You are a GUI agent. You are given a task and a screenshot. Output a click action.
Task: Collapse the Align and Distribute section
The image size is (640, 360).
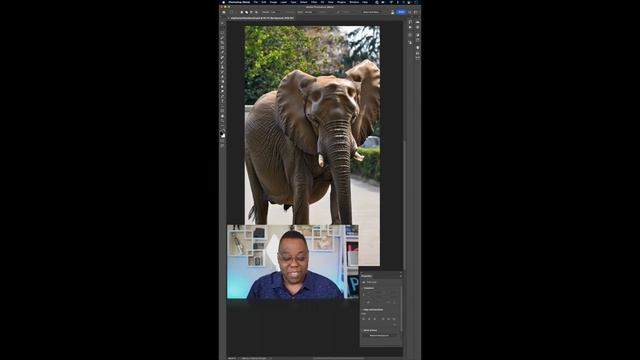pos(363,310)
